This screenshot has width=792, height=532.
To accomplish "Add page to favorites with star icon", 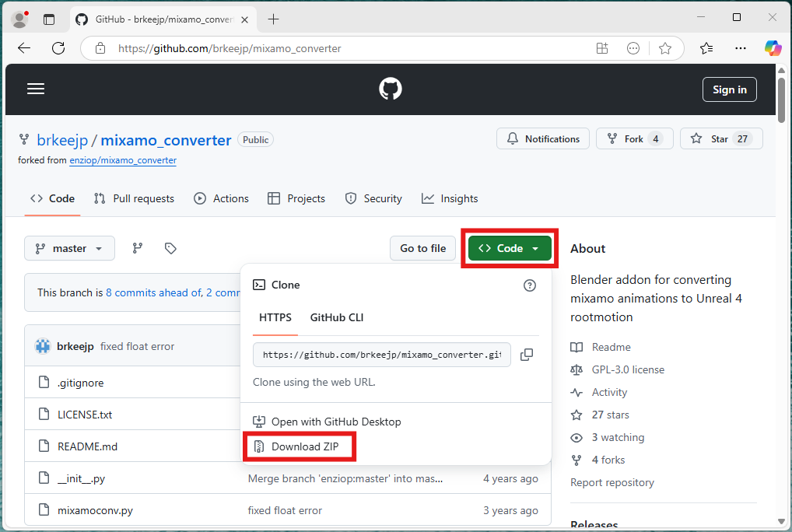I will coord(665,48).
